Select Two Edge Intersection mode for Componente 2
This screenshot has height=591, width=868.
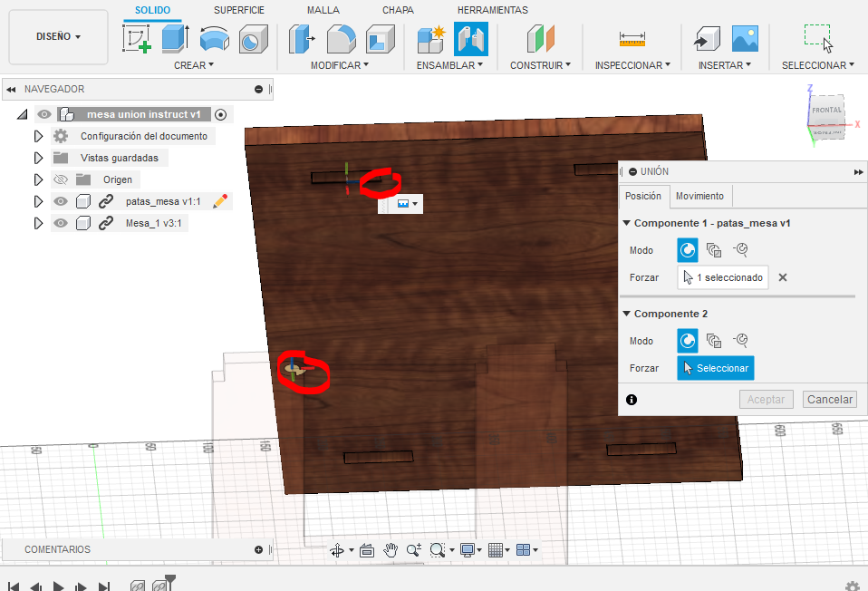(740, 341)
